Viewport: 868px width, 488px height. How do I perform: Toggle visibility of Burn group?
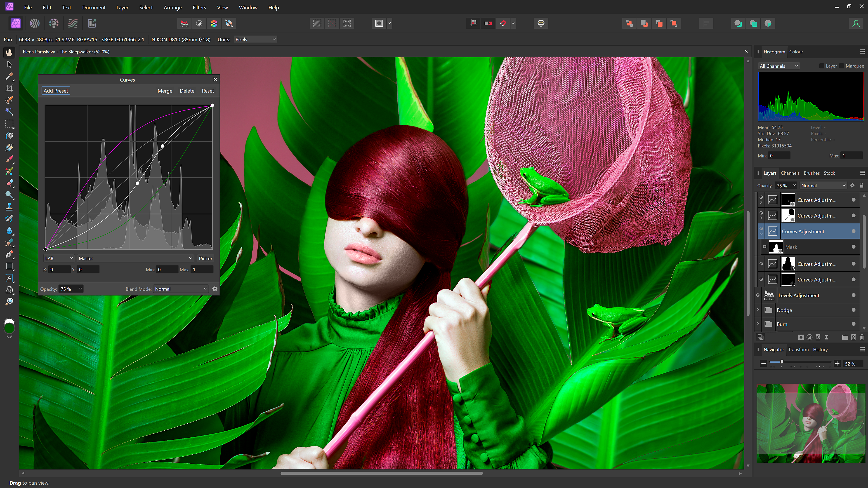coord(854,324)
